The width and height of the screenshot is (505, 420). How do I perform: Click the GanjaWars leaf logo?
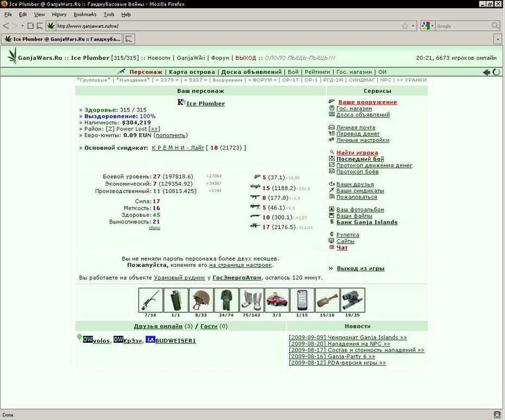[12, 55]
